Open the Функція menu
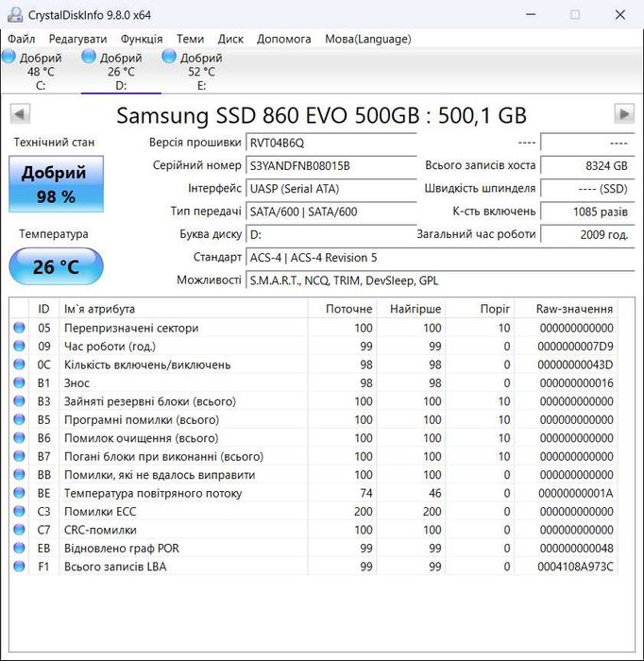 pyautogui.click(x=142, y=40)
